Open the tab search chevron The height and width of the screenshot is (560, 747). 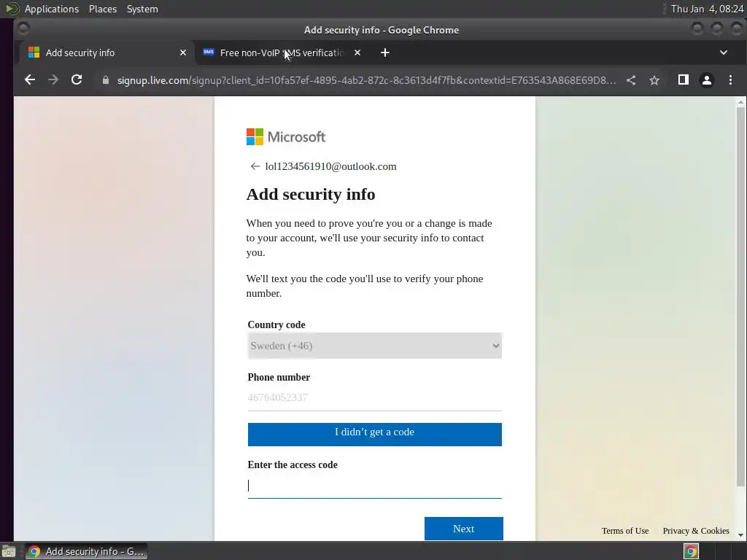tap(723, 52)
